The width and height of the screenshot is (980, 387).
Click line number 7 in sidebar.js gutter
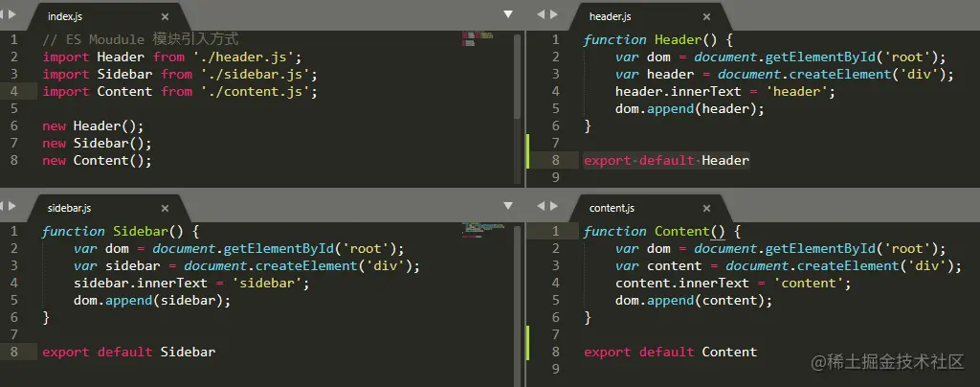pyautogui.click(x=13, y=334)
